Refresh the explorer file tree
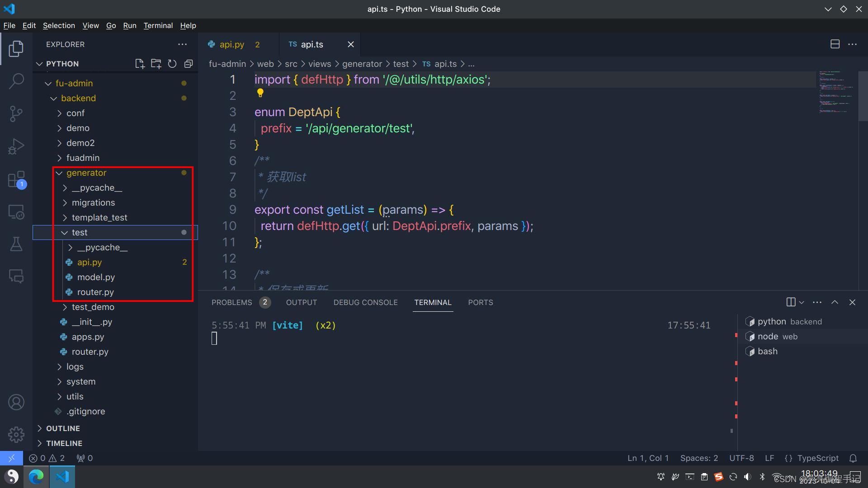Viewport: 868px width, 488px height. pyautogui.click(x=172, y=64)
